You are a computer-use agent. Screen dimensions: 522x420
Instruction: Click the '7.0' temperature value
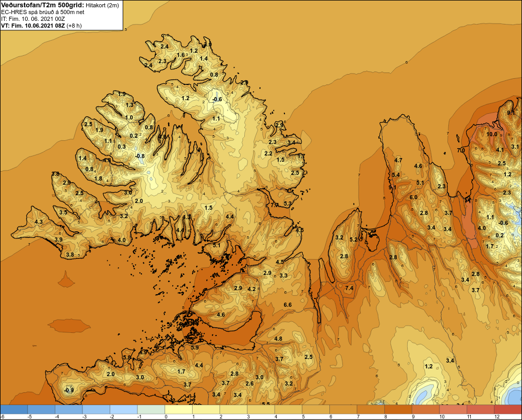point(461,150)
